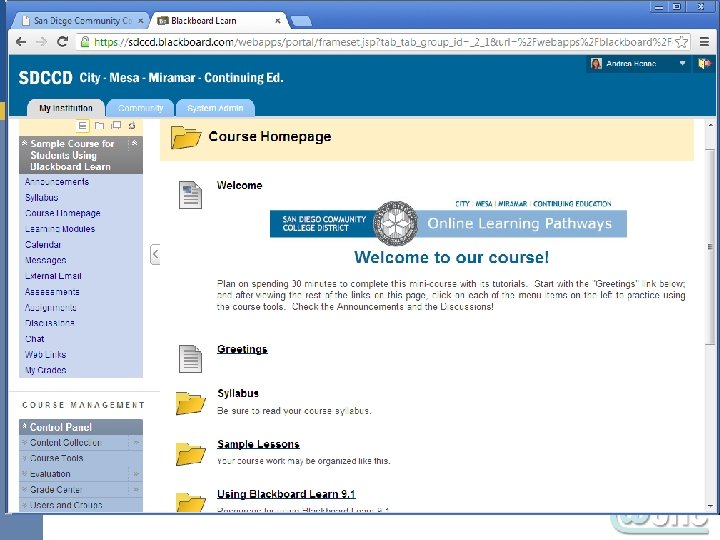The width and height of the screenshot is (720, 540).
Task: Open Using Blackboard Learn 9.1 link
Action: click(286, 494)
